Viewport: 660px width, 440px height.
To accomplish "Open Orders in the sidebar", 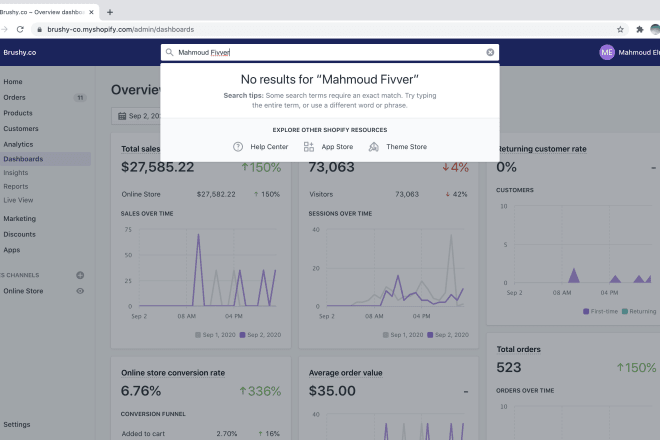I will coord(15,97).
